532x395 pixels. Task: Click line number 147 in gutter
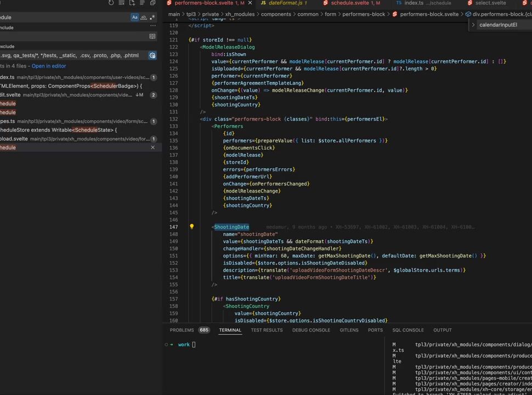pyautogui.click(x=173, y=227)
